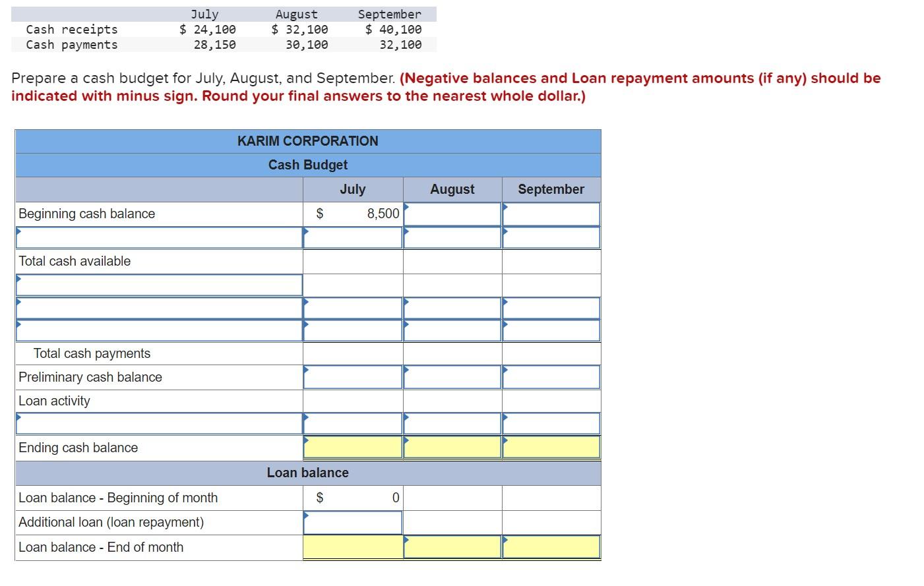Click July cell just above Total cash payments

[x=353, y=330]
